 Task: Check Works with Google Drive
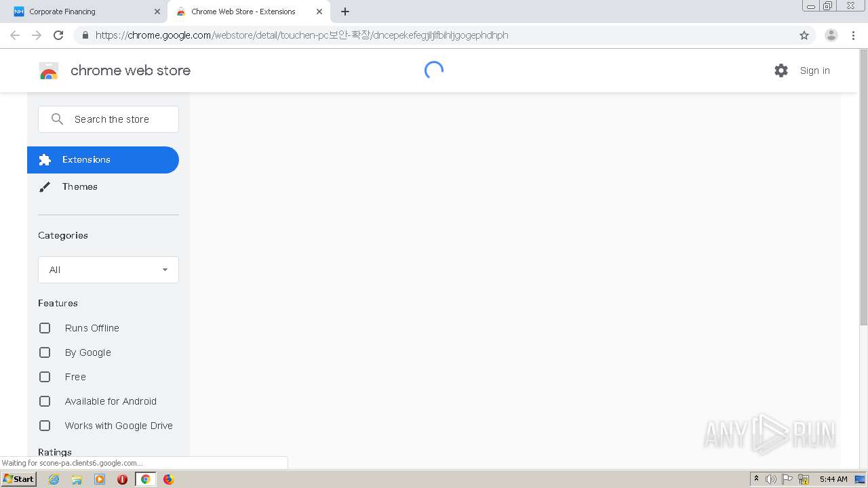point(45,426)
